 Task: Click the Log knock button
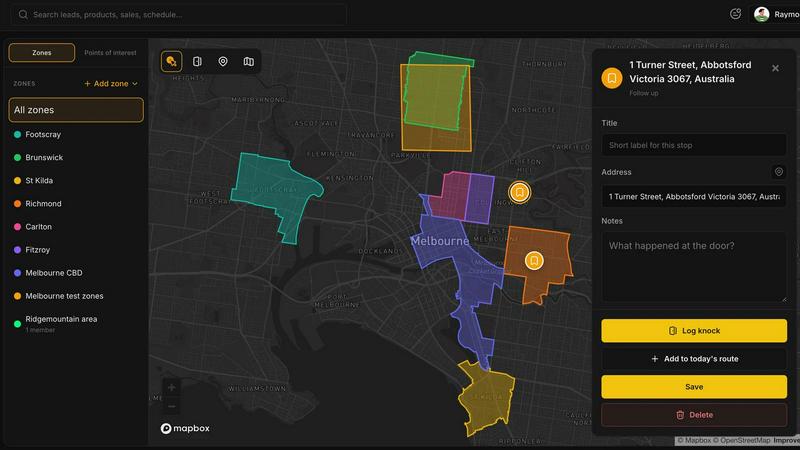pyautogui.click(x=694, y=331)
